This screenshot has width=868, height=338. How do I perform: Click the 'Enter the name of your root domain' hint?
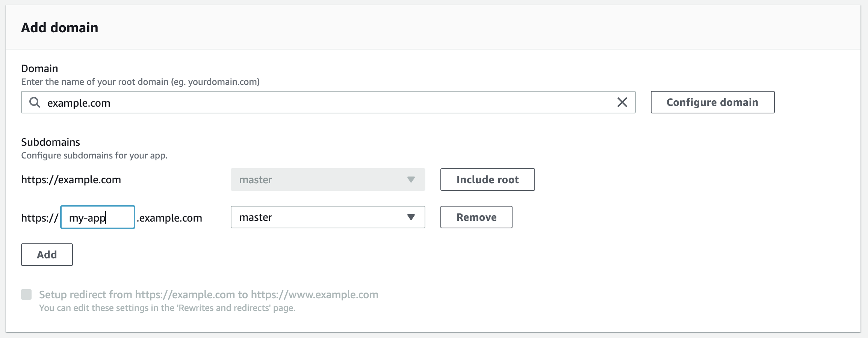(x=140, y=82)
